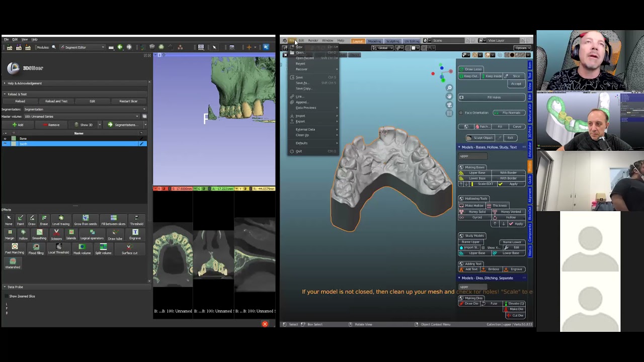Choose the Margin effect
This screenshot has height=362, width=644.
coord(10,234)
